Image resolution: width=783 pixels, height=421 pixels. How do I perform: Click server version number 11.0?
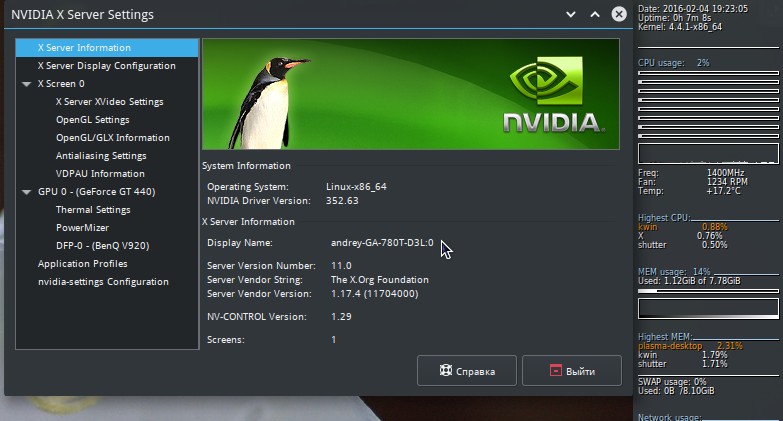click(341, 266)
